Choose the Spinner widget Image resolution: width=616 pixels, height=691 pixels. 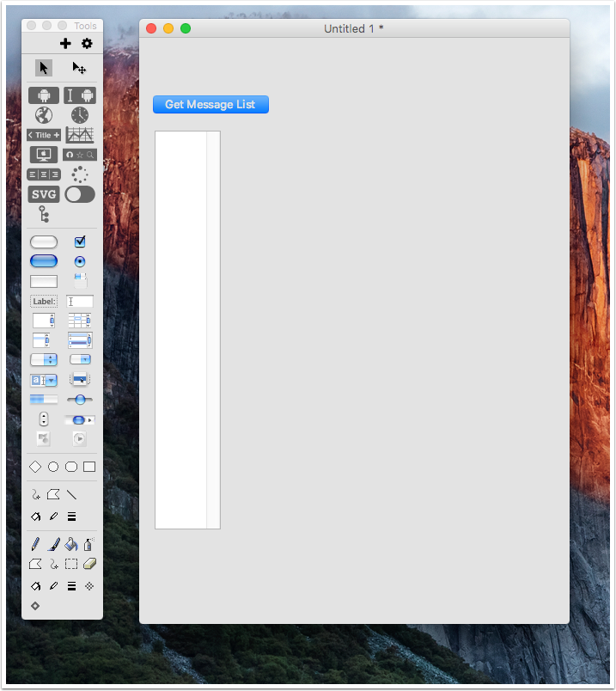80,174
